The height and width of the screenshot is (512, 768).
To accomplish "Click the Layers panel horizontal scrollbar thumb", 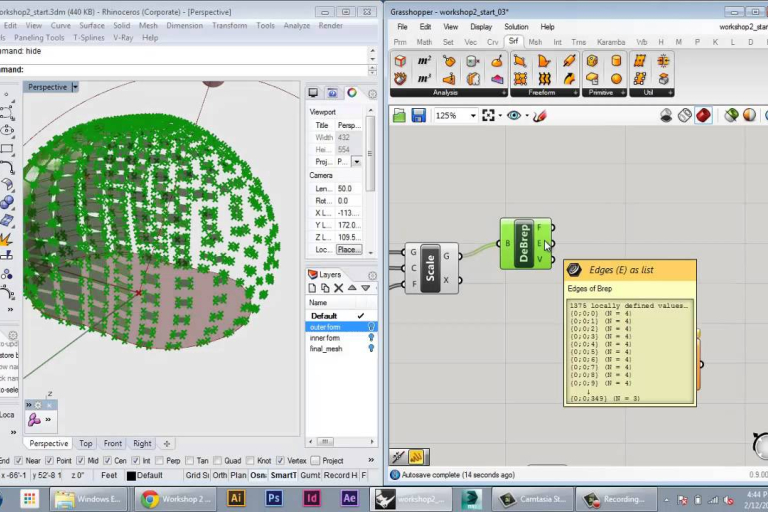I will (325, 441).
